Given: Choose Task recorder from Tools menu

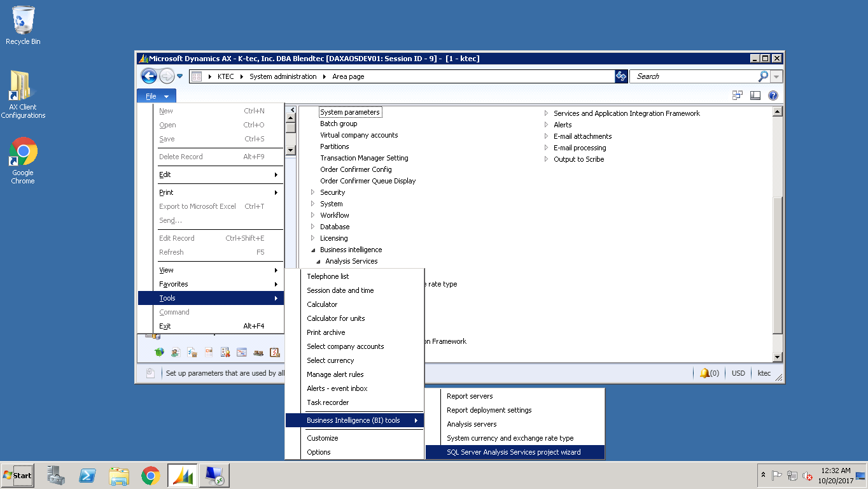Looking at the screenshot, I should tap(354, 402).
